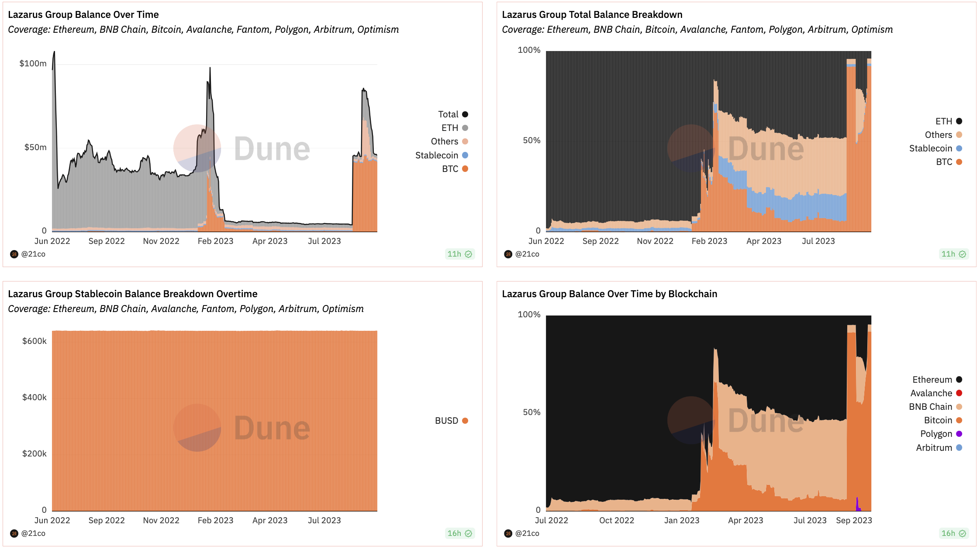Click 21co avatar icon under Balance Over Time
This screenshot has height=549, width=980.
[14, 254]
